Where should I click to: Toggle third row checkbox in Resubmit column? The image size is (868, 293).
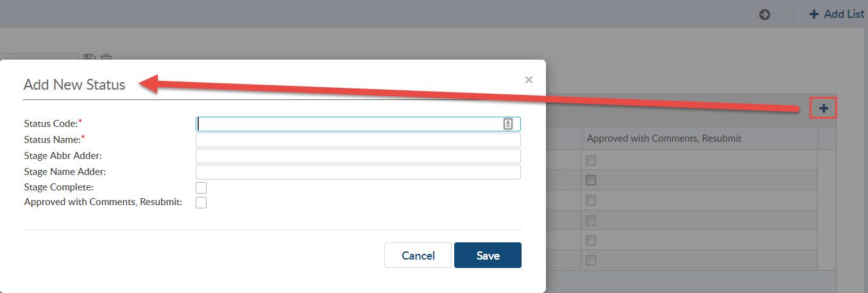coord(591,200)
